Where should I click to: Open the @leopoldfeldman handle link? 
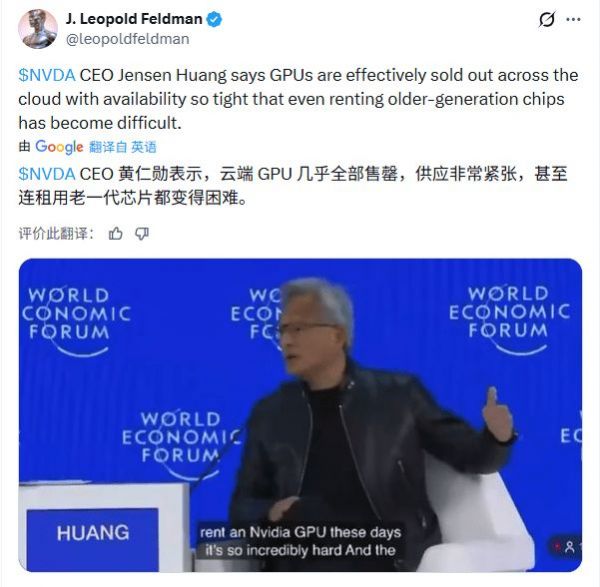127,39
